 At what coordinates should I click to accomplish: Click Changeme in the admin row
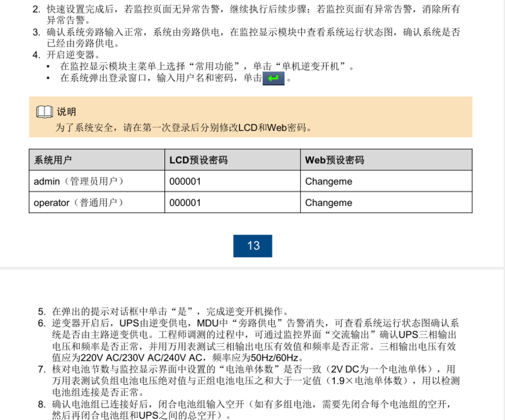[x=328, y=181]
